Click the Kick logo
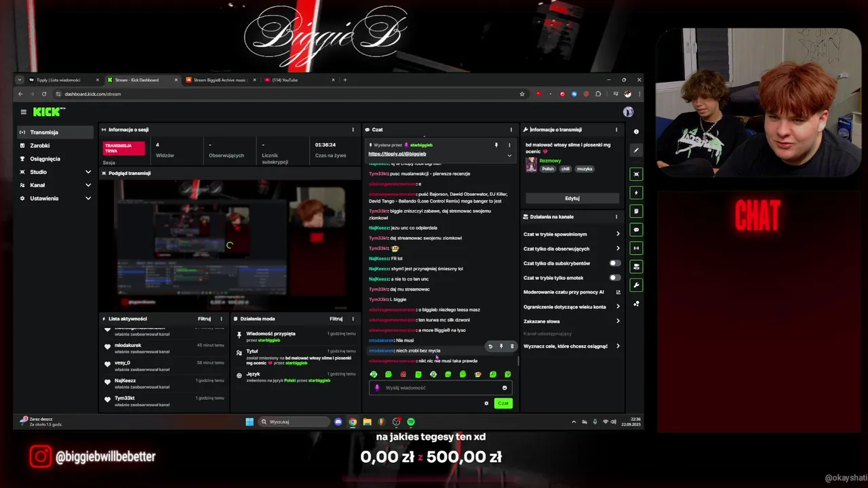Viewport: 868px width, 488px height. point(49,112)
